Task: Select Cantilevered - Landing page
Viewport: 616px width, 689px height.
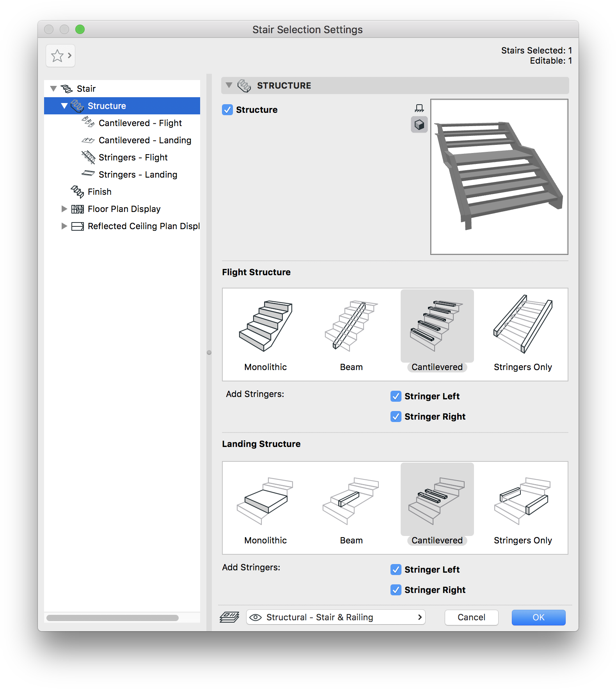Action: point(122,140)
